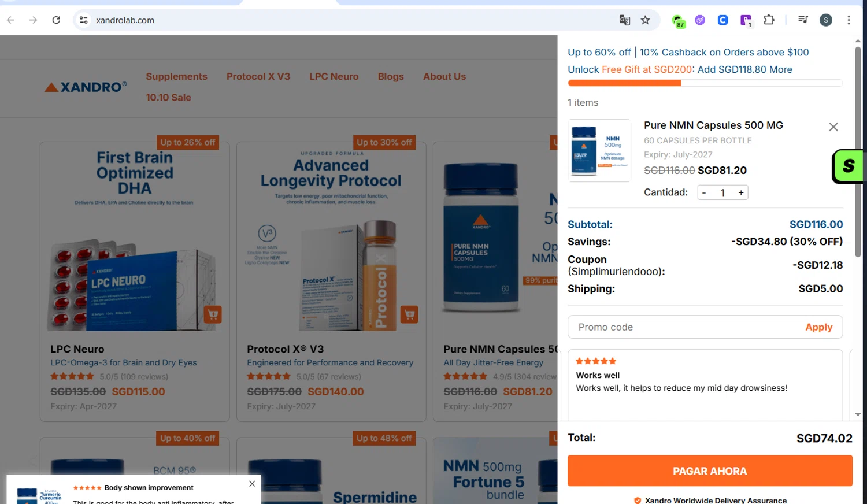This screenshot has width=867, height=504.
Task: Add LPC Neuro to cart via the cart icon
Action: click(x=213, y=314)
